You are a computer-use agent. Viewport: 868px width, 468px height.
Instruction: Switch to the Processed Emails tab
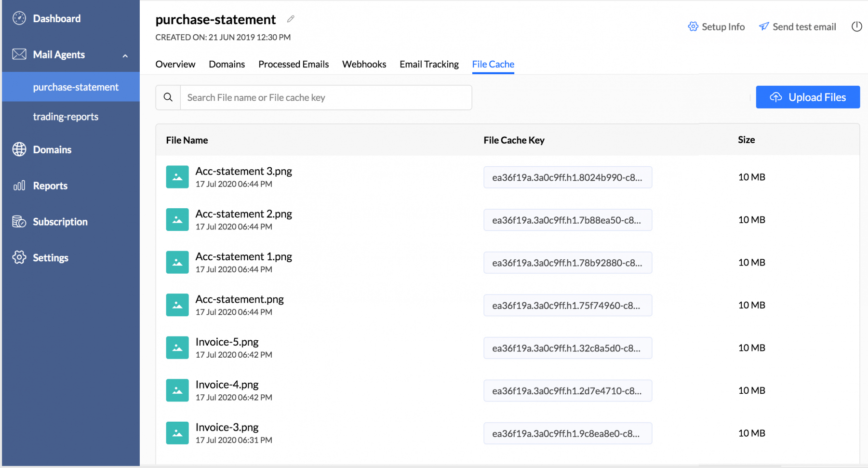tap(294, 64)
